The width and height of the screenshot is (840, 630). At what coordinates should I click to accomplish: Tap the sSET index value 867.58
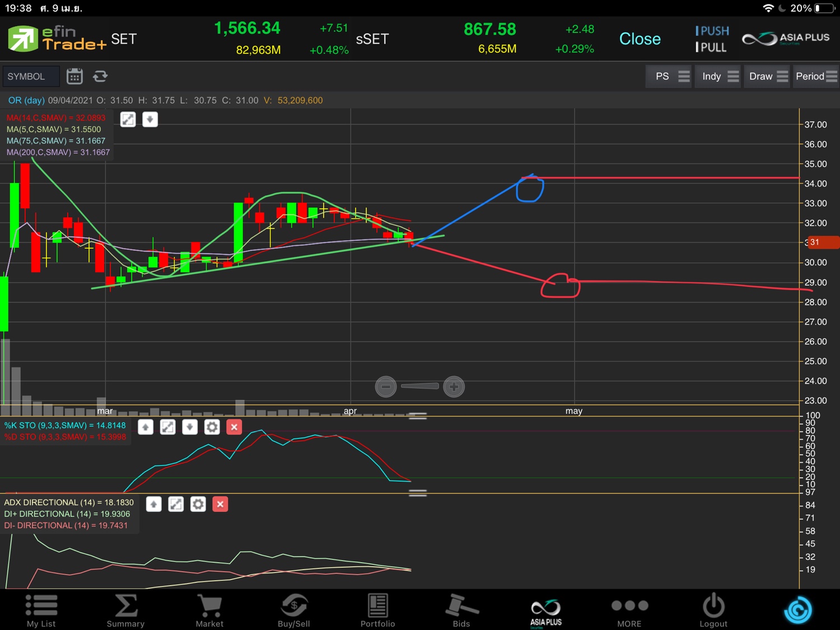coord(490,29)
